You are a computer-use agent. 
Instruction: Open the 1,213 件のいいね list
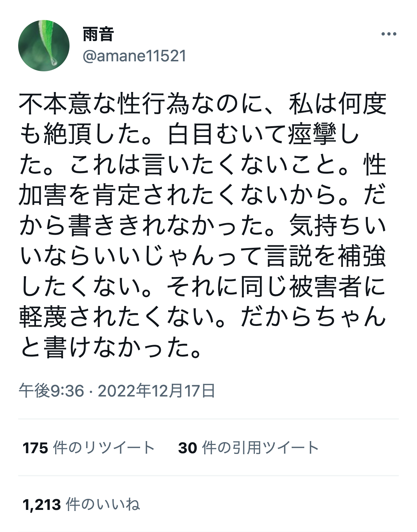pyautogui.click(x=81, y=504)
